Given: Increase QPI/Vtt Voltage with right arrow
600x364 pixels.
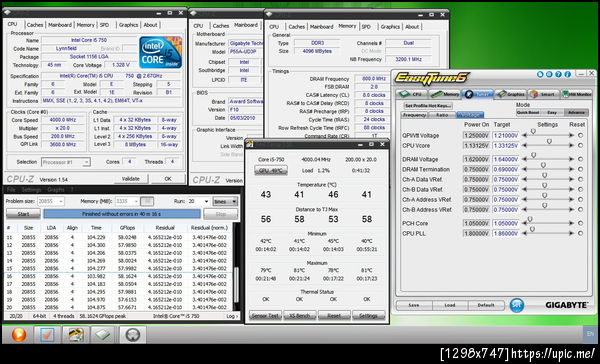Looking at the screenshot, I should [x=571, y=135].
